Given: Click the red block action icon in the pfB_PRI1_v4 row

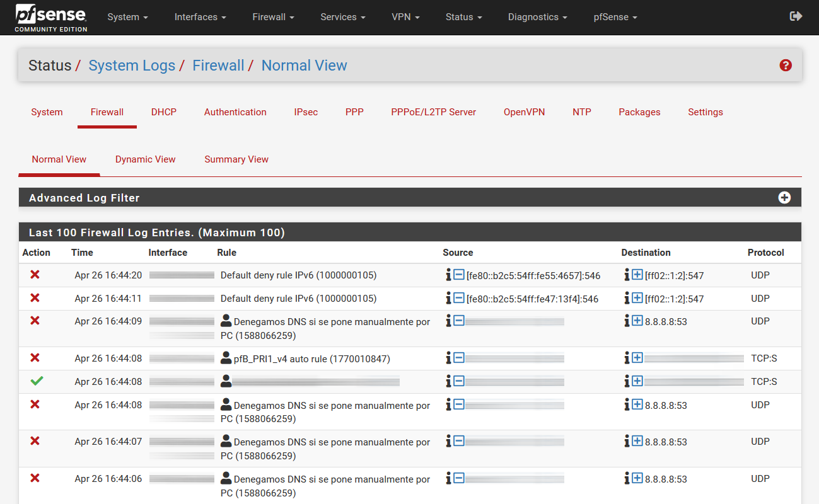Looking at the screenshot, I should (x=35, y=358).
